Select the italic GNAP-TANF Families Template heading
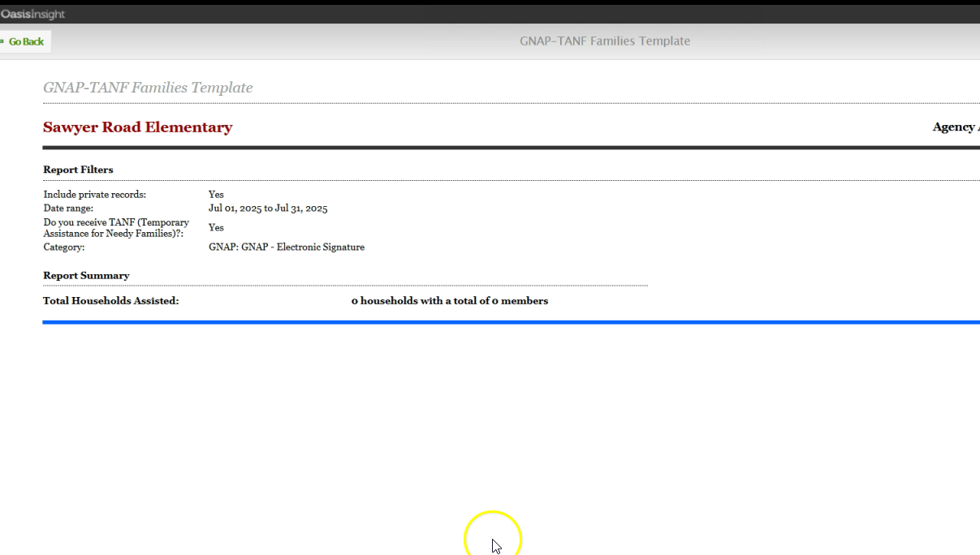Image resolution: width=980 pixels, height=555 pixels. tap(148, 88)
